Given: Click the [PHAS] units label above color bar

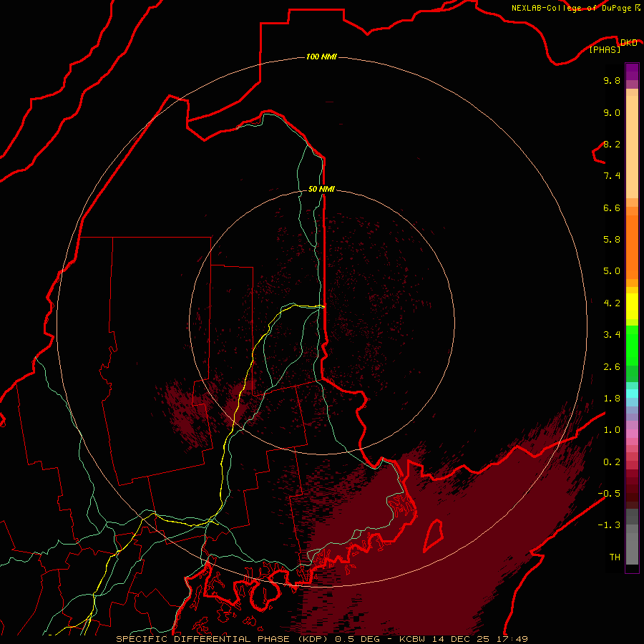Looking at the screenshot, I should click(605, 50).
